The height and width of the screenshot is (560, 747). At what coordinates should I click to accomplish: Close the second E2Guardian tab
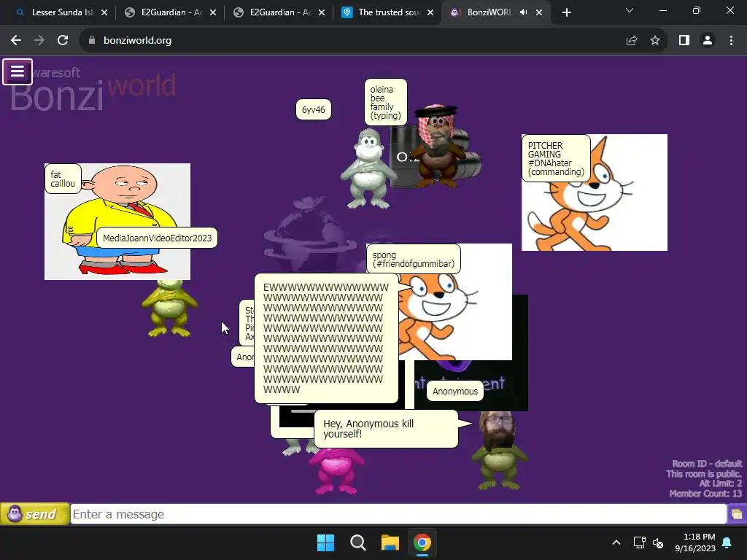(322, 12)
